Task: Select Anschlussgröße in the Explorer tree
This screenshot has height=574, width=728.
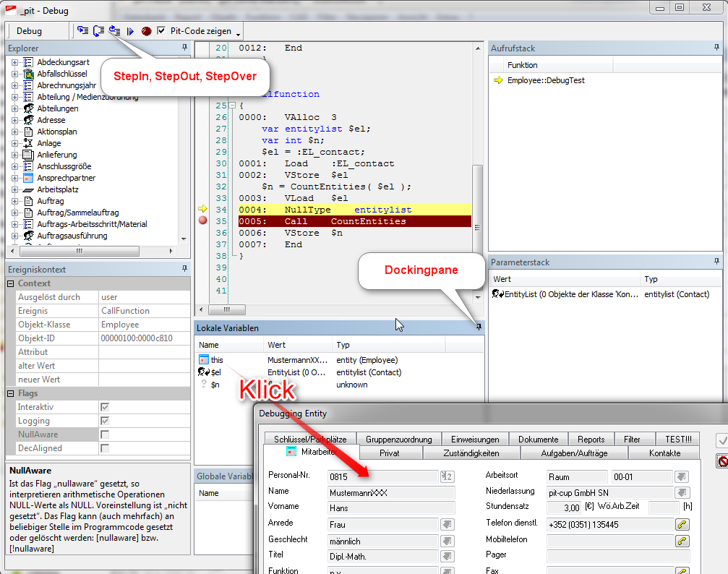Action: 64,166
